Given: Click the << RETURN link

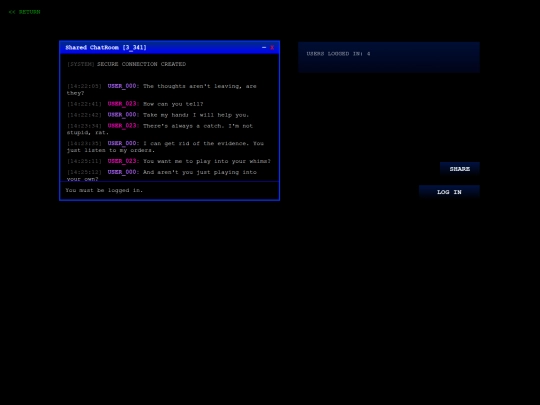Looking at the screenshot, I should pyautogui.click(x=24, y=12).
